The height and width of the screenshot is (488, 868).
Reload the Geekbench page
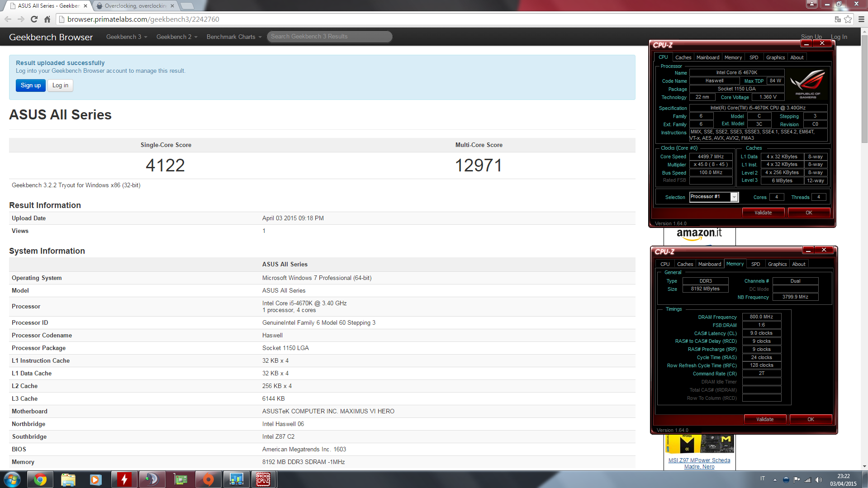[34, 19]
